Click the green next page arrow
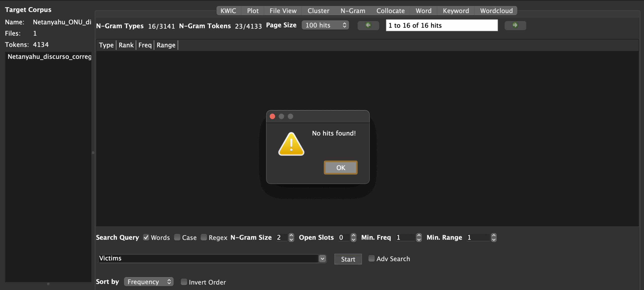The width and height of the screenshot is (644, 290). pos(515,25)
